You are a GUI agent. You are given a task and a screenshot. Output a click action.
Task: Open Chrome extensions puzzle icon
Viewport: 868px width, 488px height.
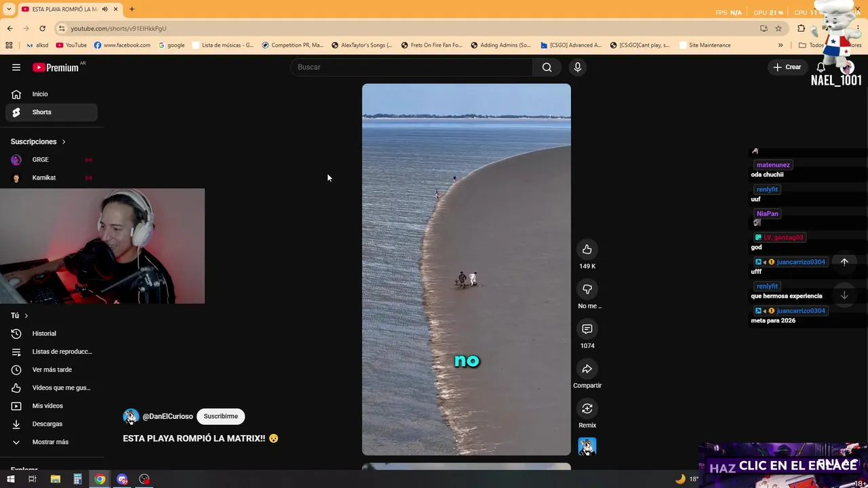coord(802,28)
